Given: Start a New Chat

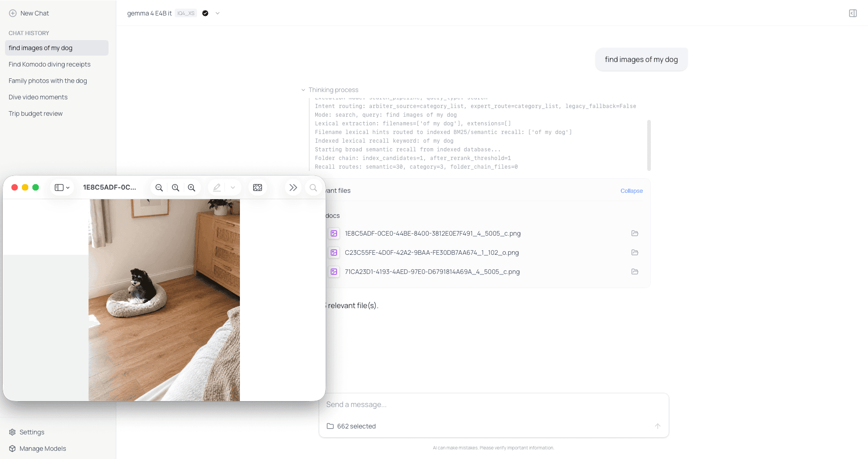Looking at the screenshot, I should 29,13.
